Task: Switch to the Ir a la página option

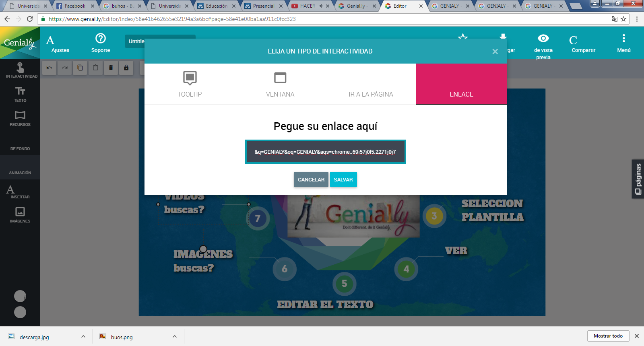Action: [371, 84]
